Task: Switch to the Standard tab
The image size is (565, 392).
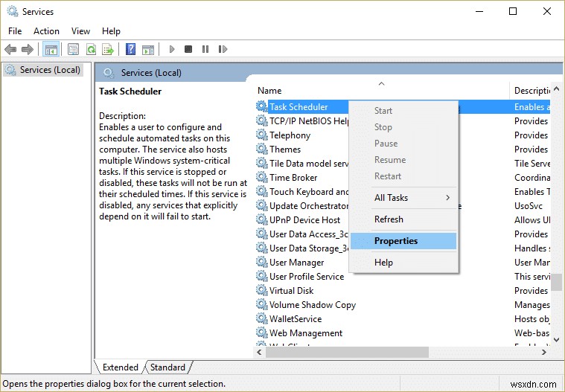Action: click(x=167, y=367)
